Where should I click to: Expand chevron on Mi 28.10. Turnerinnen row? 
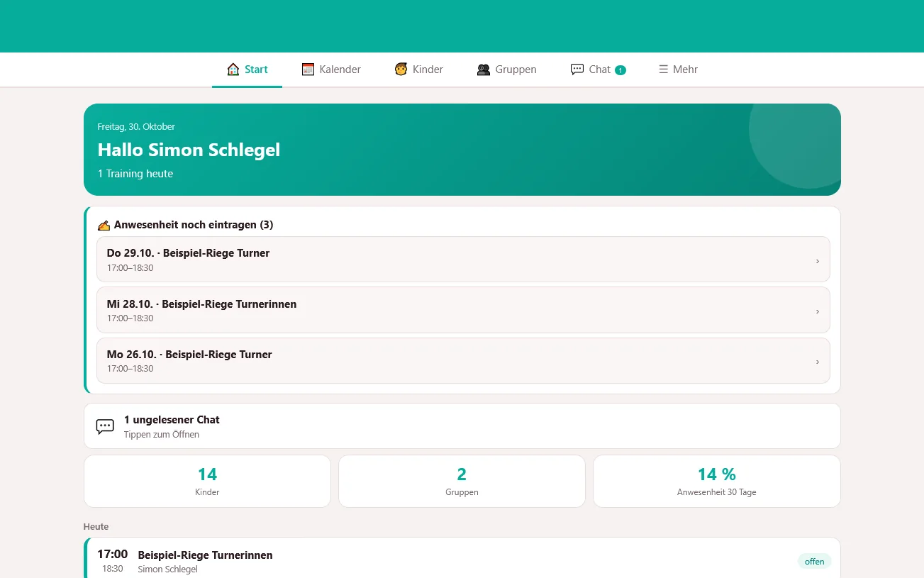point(817,311)
